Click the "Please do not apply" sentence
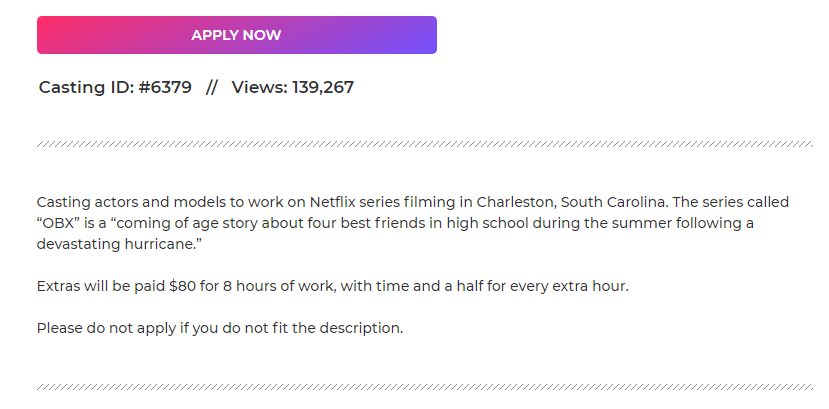This screenshot has height=409, width=829. 104,328
